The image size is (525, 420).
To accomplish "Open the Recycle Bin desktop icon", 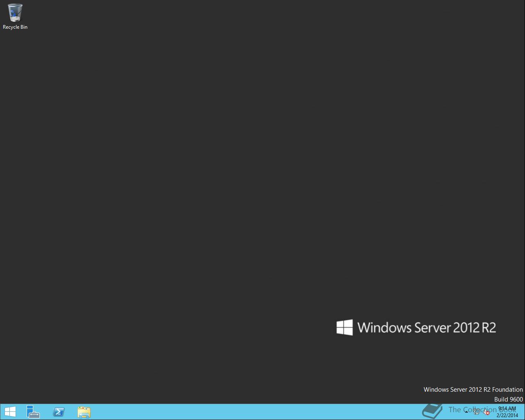I will tap(15, 16).
